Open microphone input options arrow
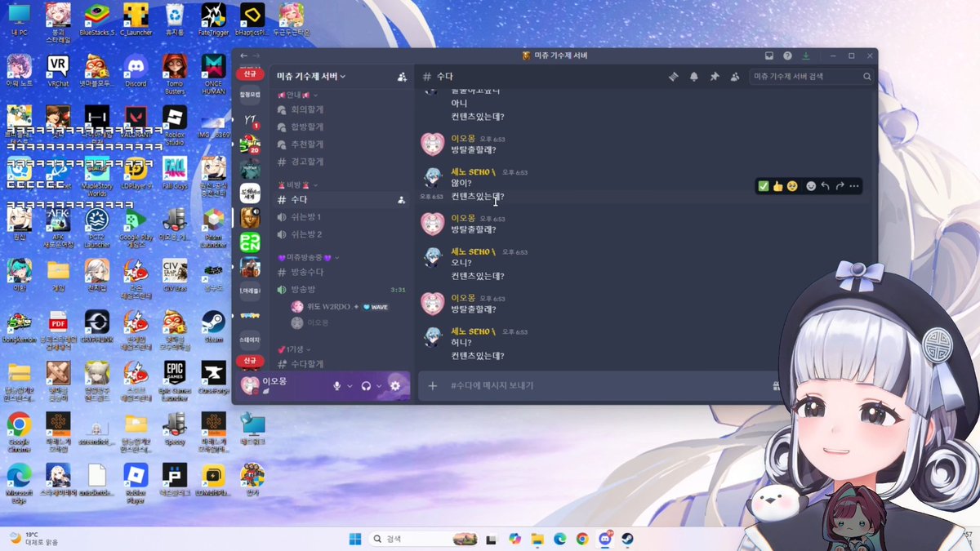Screen dimensions: 980x551 click(x=350, y=385)
